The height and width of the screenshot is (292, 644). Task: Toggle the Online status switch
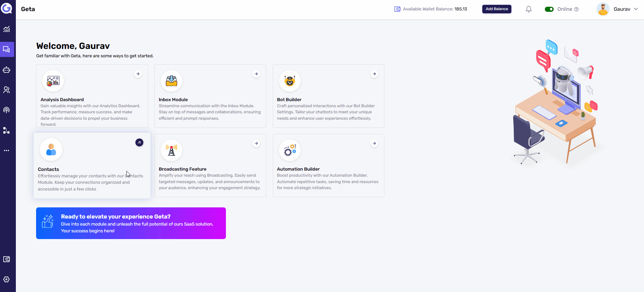point(549,9)
